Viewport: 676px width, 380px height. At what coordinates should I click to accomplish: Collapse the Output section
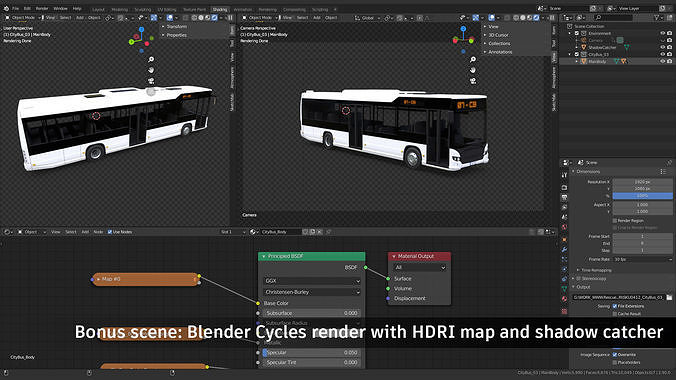point(582,287)
